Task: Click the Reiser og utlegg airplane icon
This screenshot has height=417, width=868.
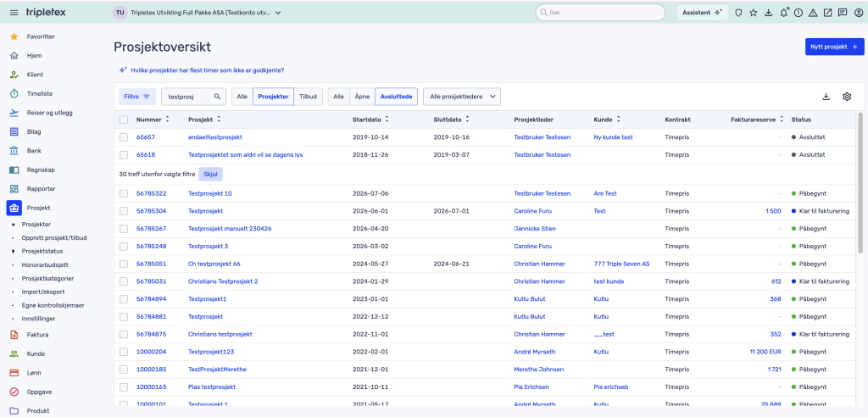Action: click(14, 113)
